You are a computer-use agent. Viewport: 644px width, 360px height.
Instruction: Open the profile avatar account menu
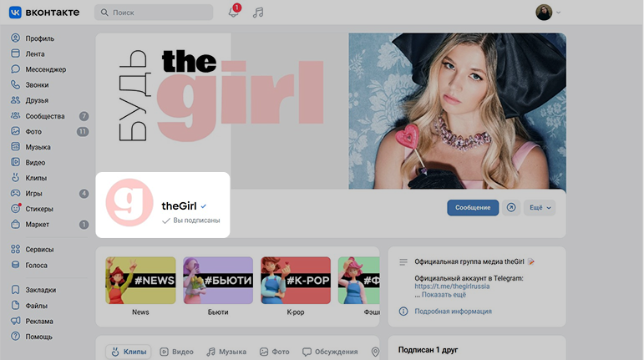click(x=547, y=13)
